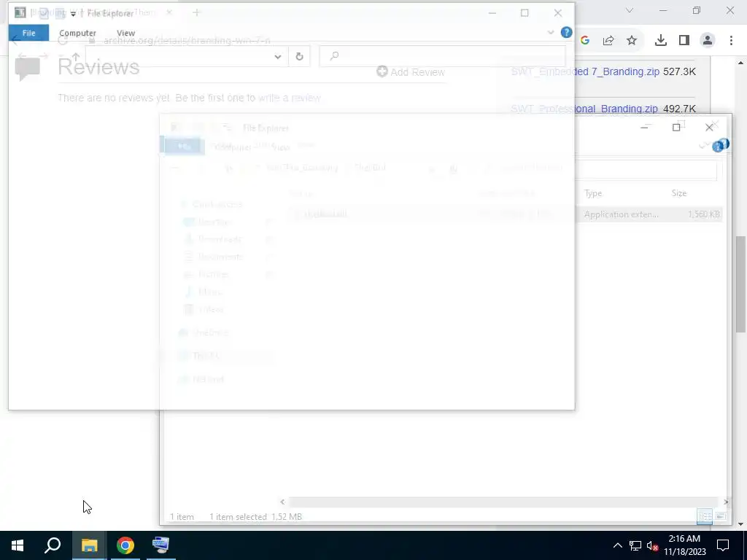Close the rear File Explorer window
747x560 pixels.
[x=709, y=127]
